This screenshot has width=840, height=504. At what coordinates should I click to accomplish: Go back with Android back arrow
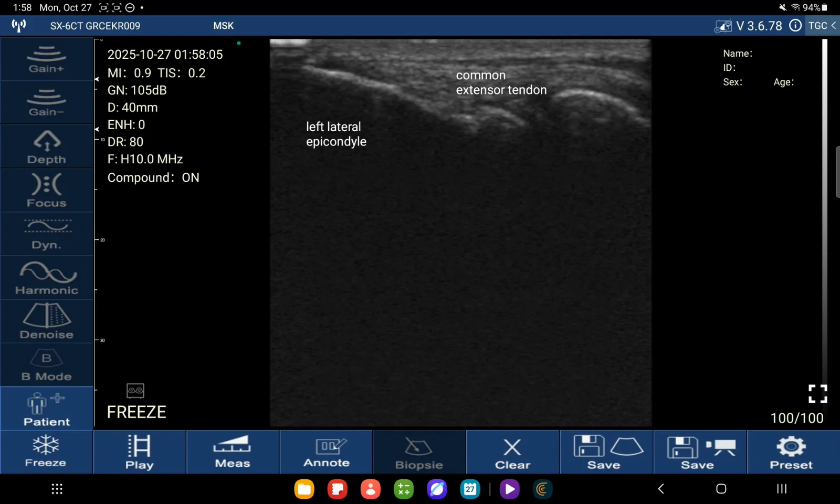click(x=661, y=489)
